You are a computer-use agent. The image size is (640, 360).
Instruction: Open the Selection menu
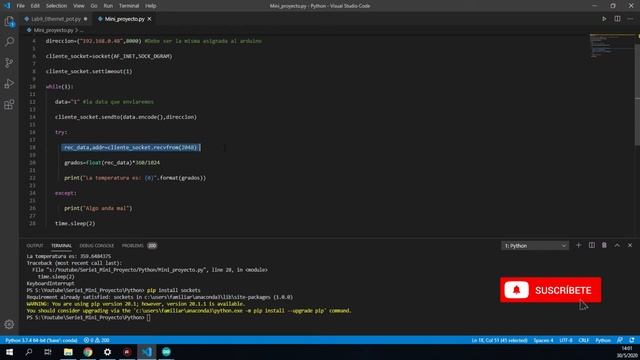(x=56, y=6)
